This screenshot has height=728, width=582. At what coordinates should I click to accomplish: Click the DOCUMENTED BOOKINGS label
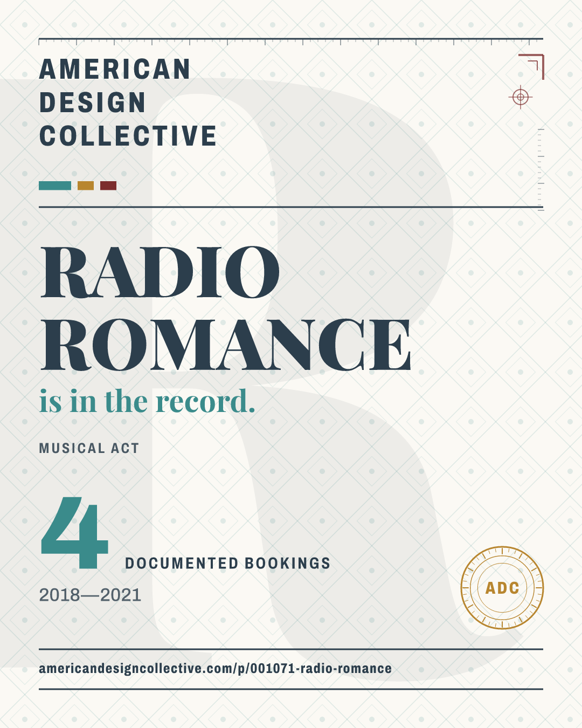pyautogui.click(x=228, y=564)
